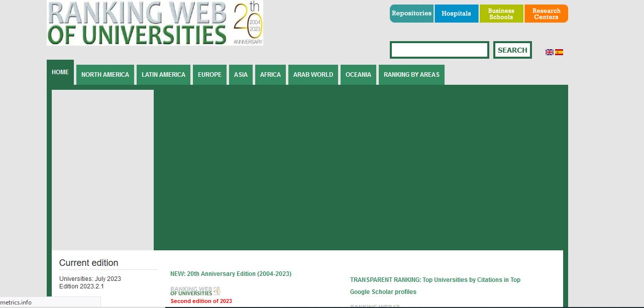
Task: Open the TRANSPARENT RANKING Top Universities link
Action: pos(435,286)
